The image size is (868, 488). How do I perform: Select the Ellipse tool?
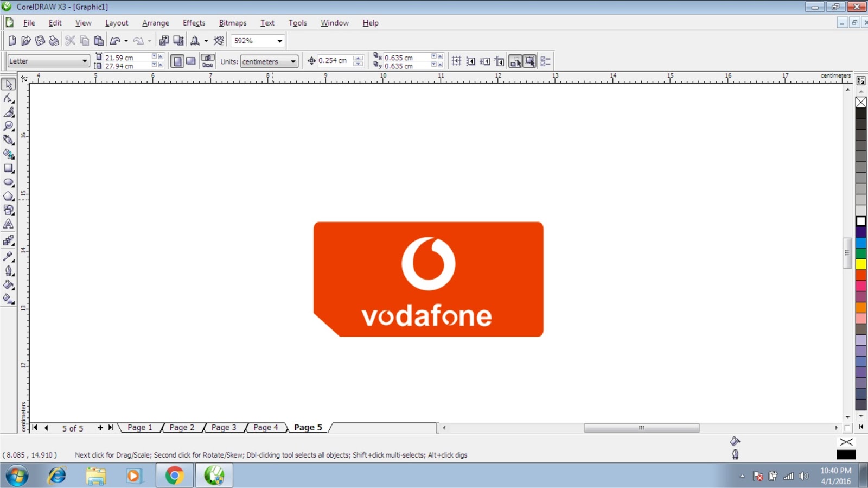click(x=9, y=182)
